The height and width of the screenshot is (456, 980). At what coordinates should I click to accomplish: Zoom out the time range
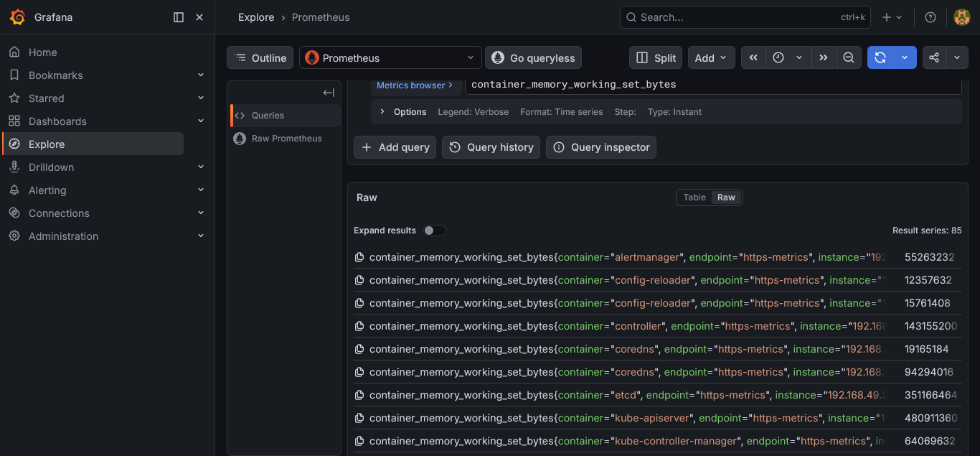click(849, 58)
